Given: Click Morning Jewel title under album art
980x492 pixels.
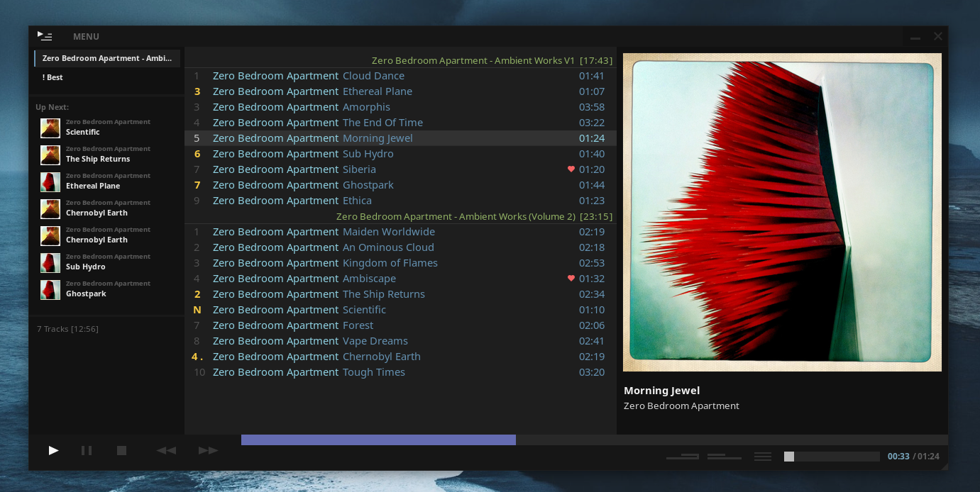Looking at the screenshot, I should (x=661, y=391).
